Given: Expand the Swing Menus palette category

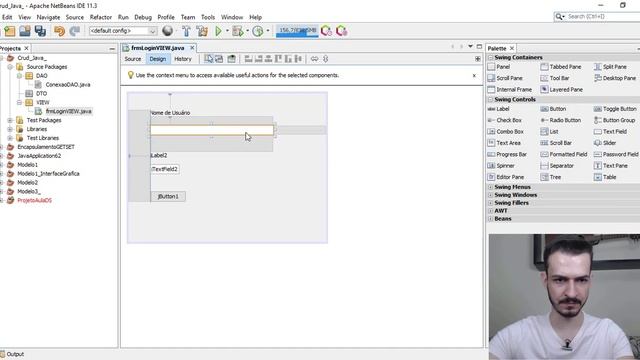Looking at the screenshot, I should click(491, 187).
